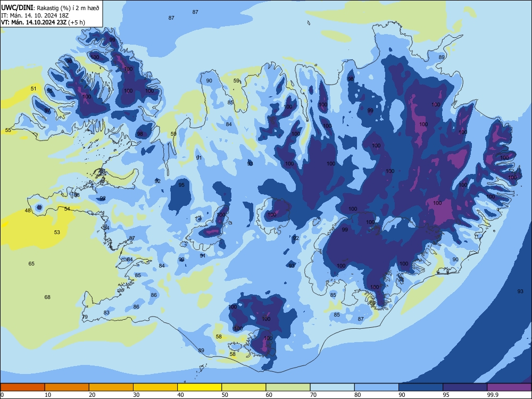Click the humidity value '79' on the map
Image resolution: width=532 pixels, height=399 pixels.
coord(85,317)
